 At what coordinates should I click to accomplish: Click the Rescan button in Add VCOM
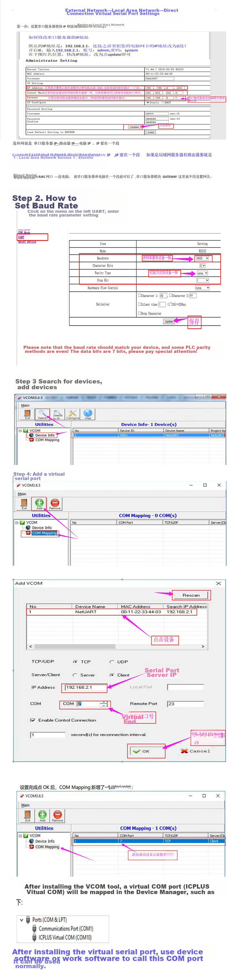click(191, 595)
